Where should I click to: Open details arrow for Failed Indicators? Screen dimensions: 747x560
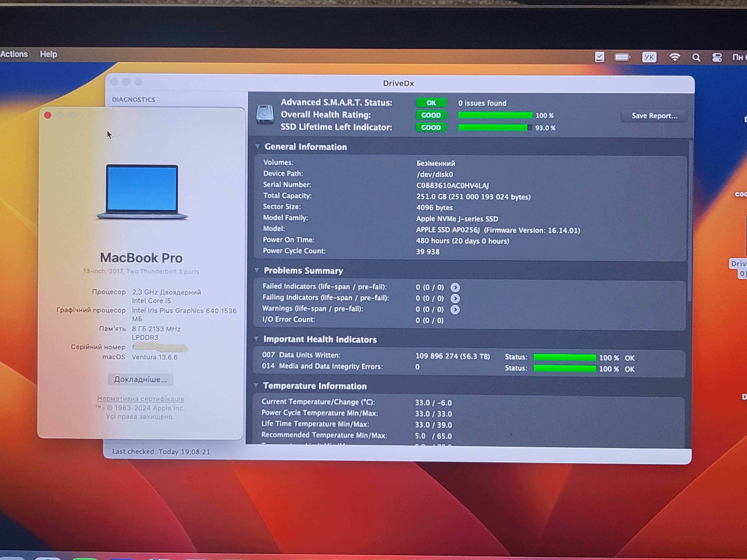455,287
